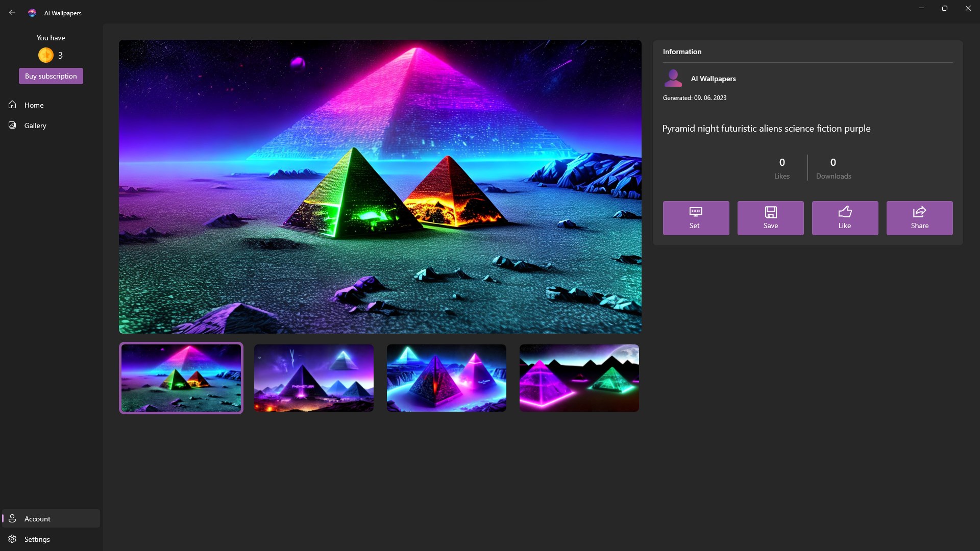Click the back arrow icon
980x551 pixels.
tap(12, 13)
